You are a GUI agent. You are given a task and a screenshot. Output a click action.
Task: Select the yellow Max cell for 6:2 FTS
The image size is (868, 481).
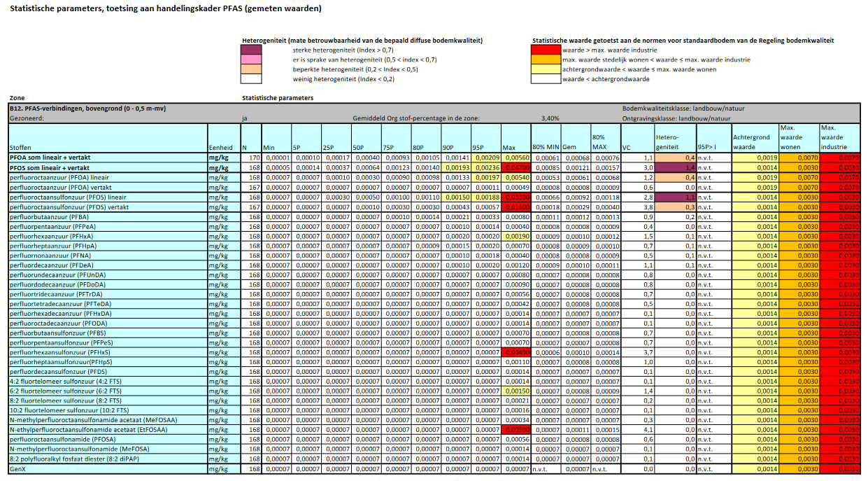[x=516, y=391]
